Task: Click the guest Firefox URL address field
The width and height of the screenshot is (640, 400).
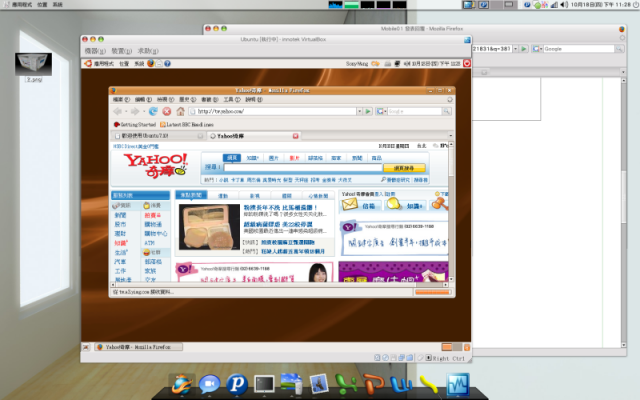Action: [x=273, y=111]
